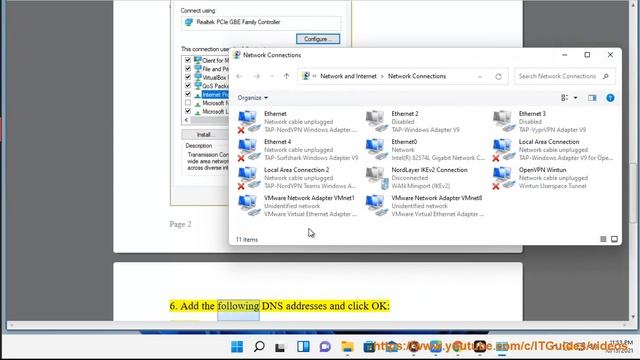Click the 'Page 2' document label
This screenshot has height=360, width=640.
click(180, 224)
